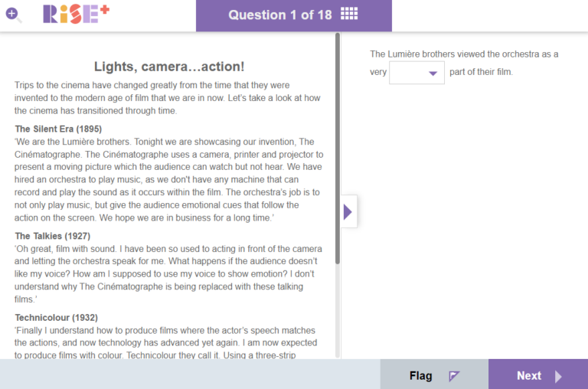The image size is (588, 389).
Task: Click the zoom magnifier icon
Action: pyautogui.click(x=14, y=15)
